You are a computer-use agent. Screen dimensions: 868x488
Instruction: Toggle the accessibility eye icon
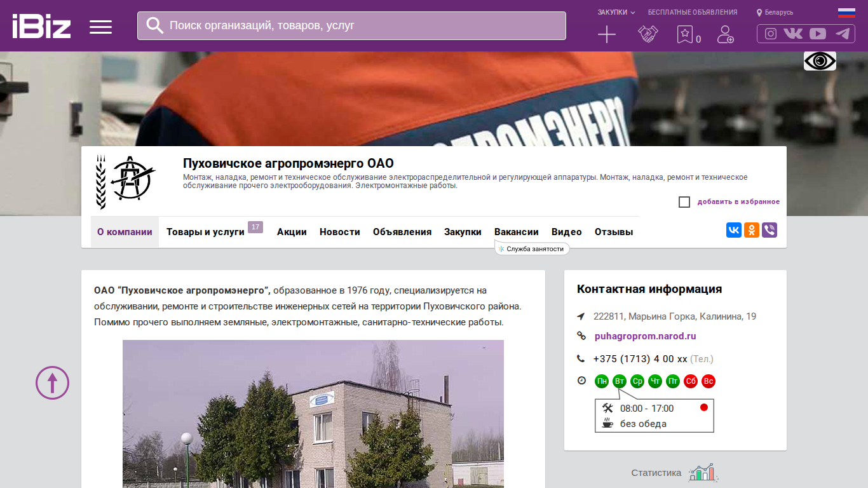[820, 61]
